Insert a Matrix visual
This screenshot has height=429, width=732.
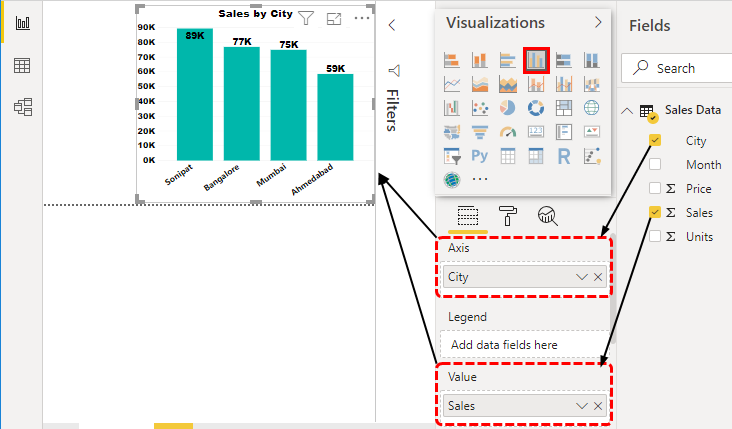click(536, 156)
